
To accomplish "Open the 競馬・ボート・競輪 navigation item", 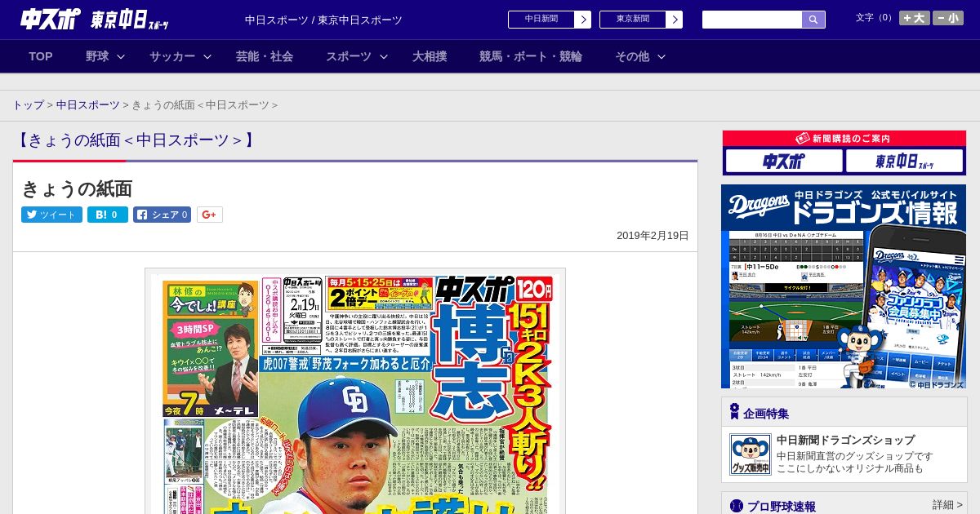I will (531, 56).
